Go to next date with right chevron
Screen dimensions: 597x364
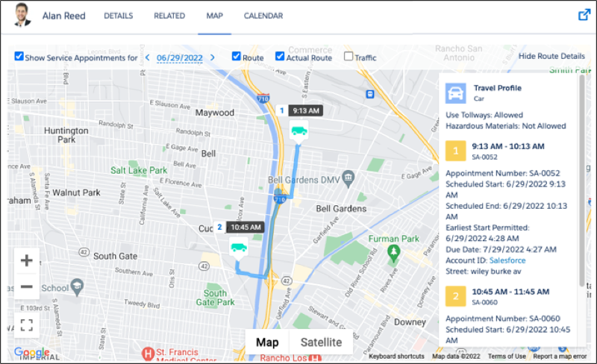point(213,57)
